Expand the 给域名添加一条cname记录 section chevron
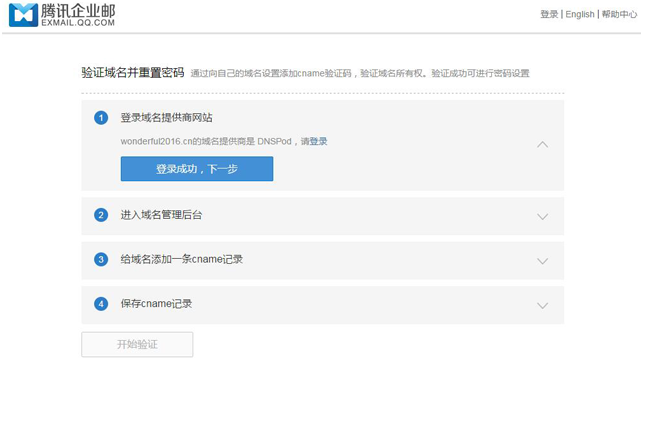Image resolution: width=645 pixels, height=425 pixels. click(542, 261)
